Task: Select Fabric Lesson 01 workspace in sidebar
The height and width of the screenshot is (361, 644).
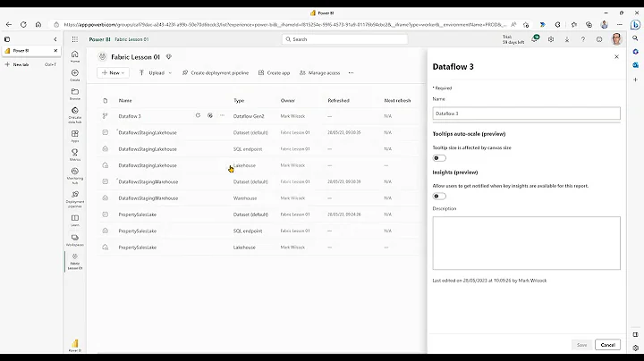Action: 75,261
